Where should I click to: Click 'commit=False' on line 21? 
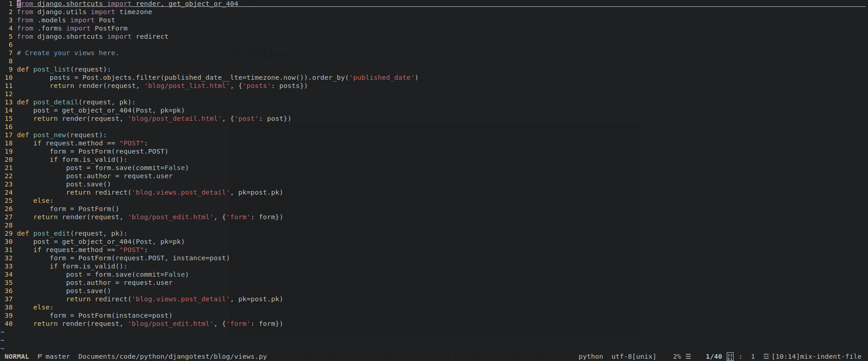pyautogui.click(x=160, y=168)
